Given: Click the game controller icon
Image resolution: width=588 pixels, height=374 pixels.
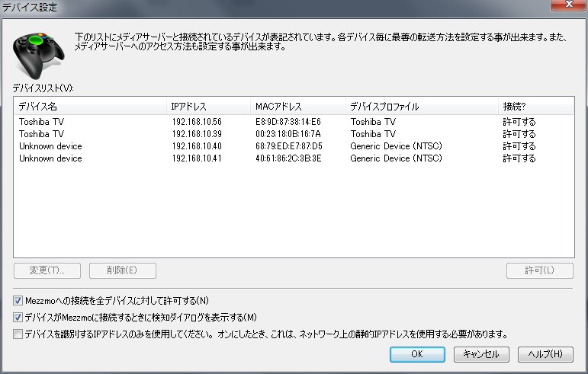Looking at the screenshot, I should point(38,54).
